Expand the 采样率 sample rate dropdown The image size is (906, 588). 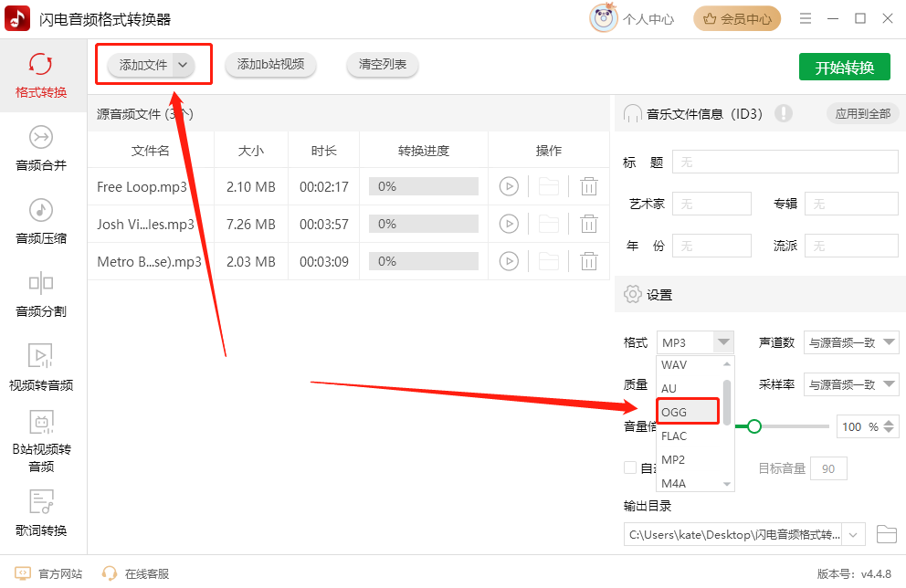(x=850, y=384)
